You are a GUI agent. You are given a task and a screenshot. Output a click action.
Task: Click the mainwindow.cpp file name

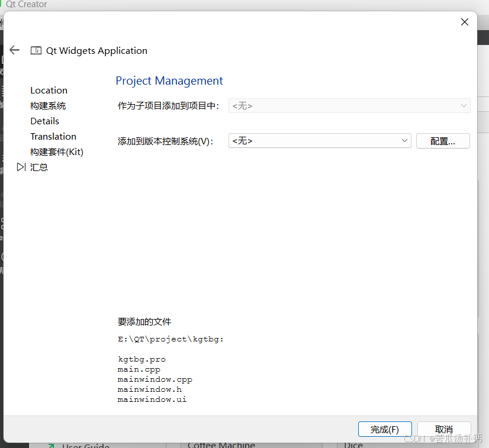tap(155, 379)
